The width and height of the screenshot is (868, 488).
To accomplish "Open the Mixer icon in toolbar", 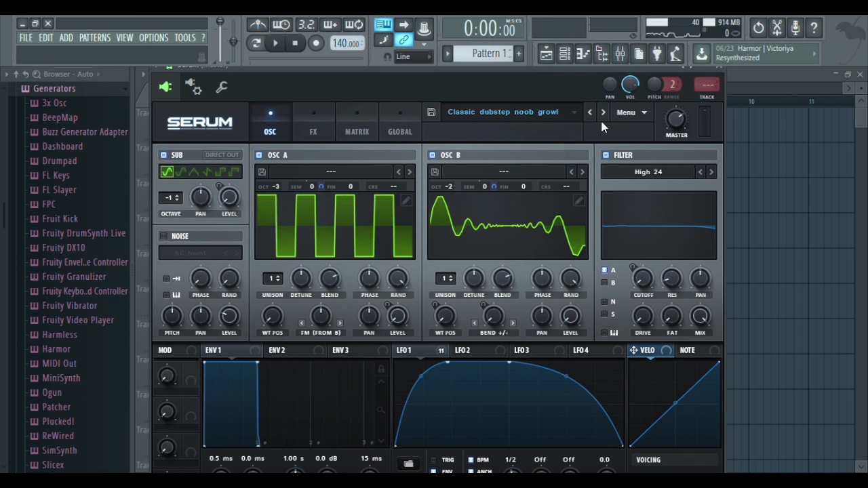I will point(620,54).
